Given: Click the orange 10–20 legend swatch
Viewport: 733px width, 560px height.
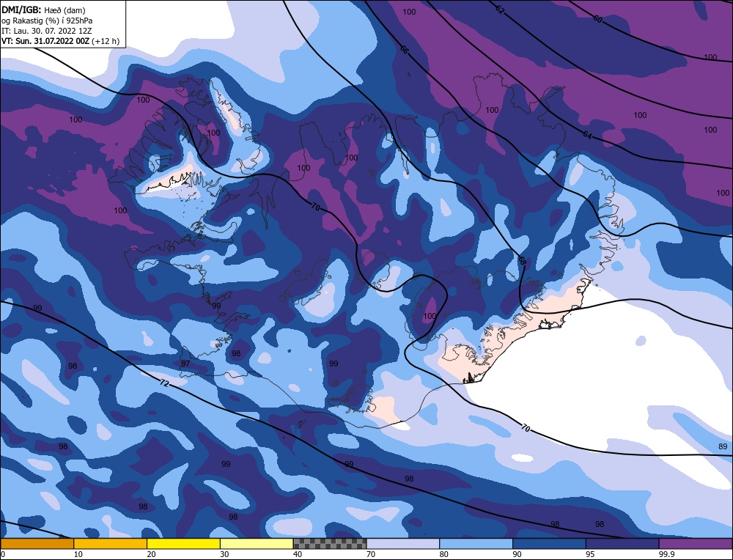Looking at the screenshot, I should point(111,543).
